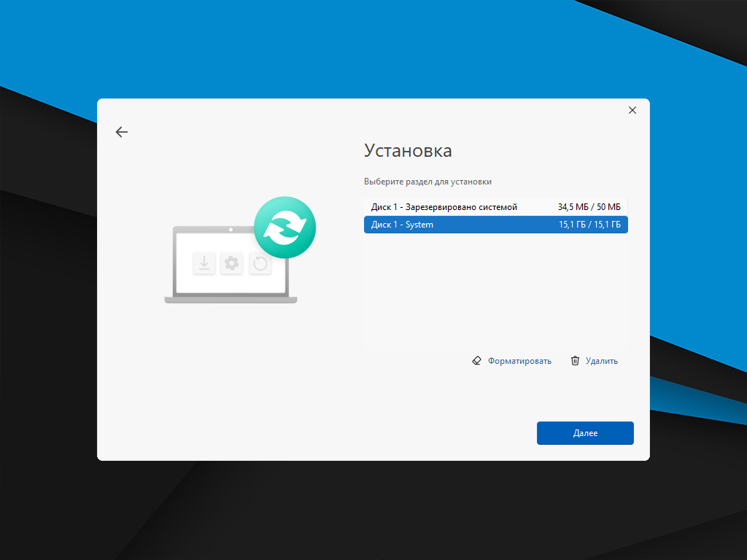Click the Удалить text link
The image size is (747, 560).
601,361
